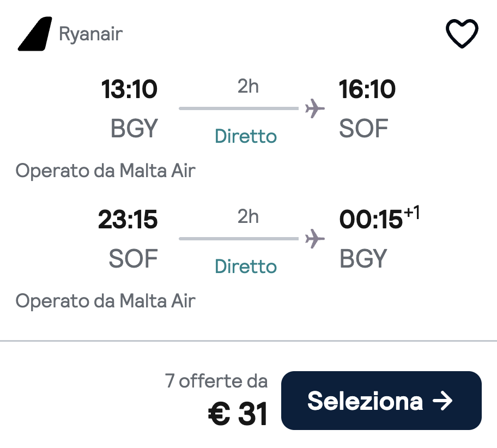This screenshot has height=448, width=497.
Task: Click the BGY departure airport code
Action: 134,129
